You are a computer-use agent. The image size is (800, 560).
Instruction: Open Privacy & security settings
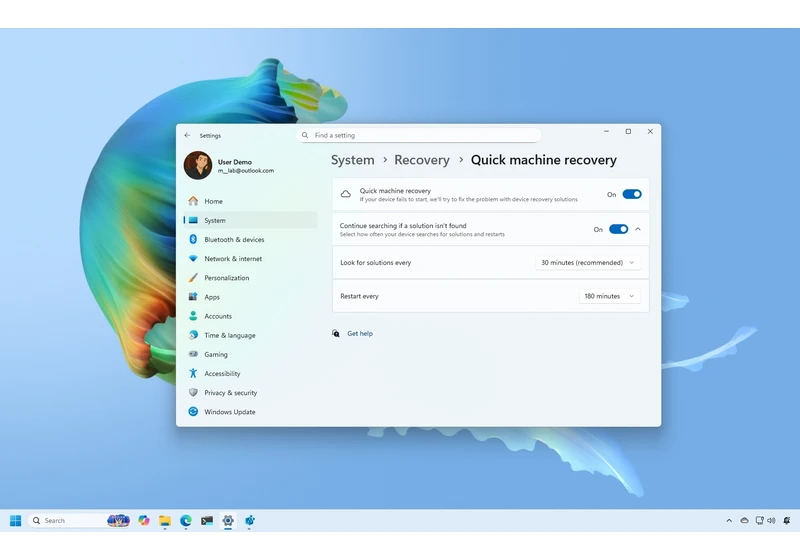pyautogui.click(x=250, y=392)
